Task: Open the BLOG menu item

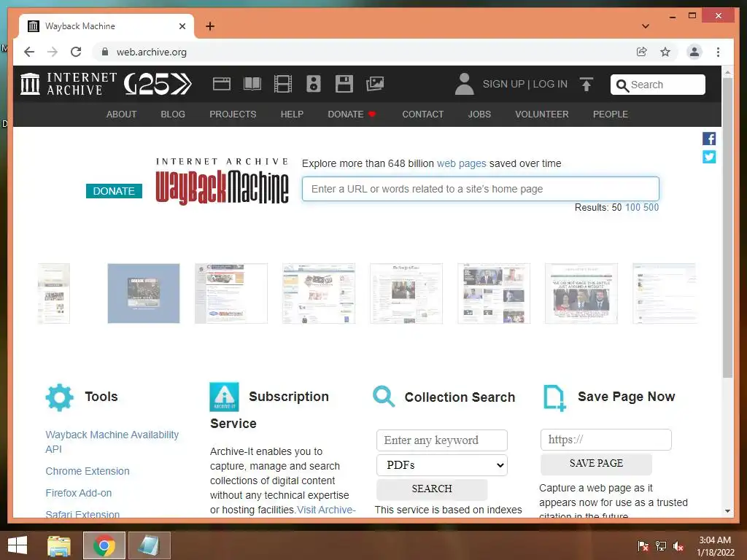Action: pyautogui.click(x=173, y=114)
